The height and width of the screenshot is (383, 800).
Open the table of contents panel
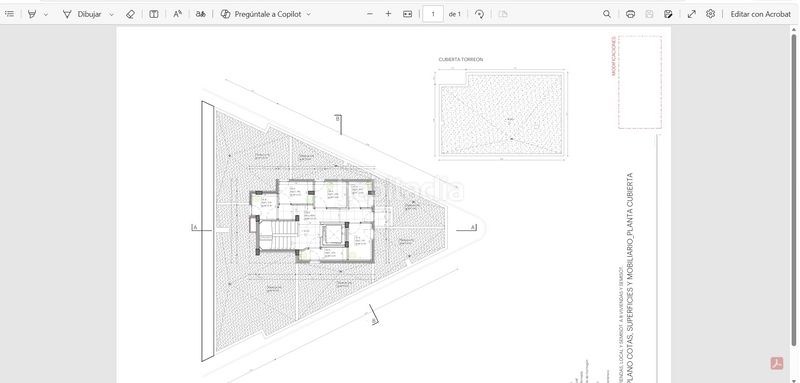(x=9, y=14)
